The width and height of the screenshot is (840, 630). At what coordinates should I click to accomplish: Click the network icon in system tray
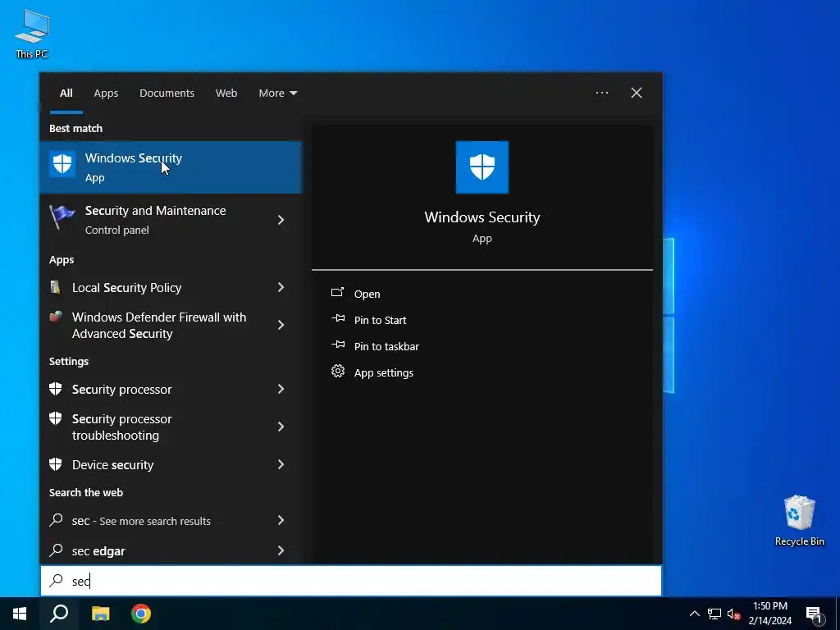pyautogui.click(x=714, y=614)
